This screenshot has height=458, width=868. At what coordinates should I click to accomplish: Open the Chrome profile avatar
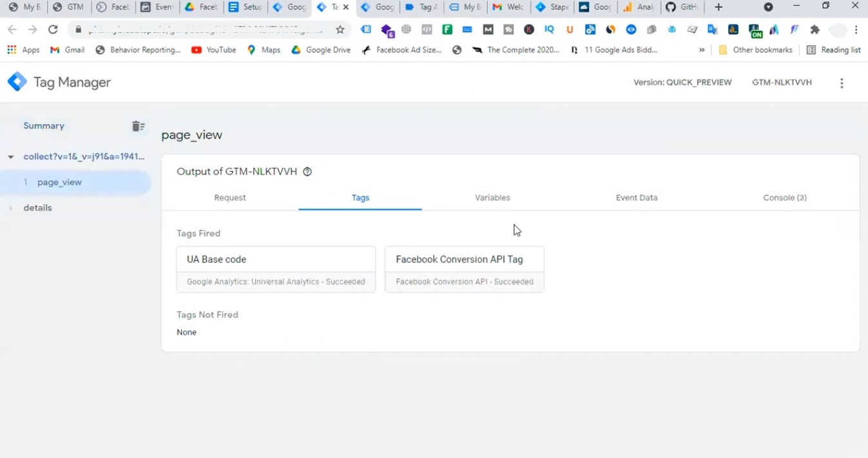(x=838, y=30)
